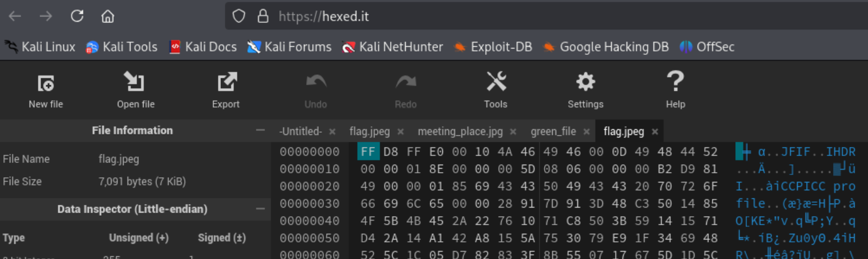Viewport: 868px width, 259px height.
Task: Create a New file in HexEd
Action: coord(46,91)
